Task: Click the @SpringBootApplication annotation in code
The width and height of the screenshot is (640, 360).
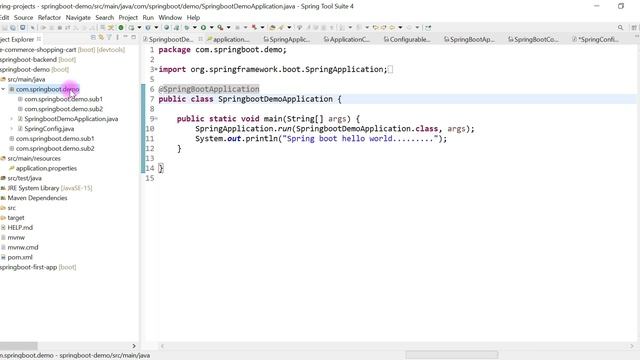Action: click(209, 89)
